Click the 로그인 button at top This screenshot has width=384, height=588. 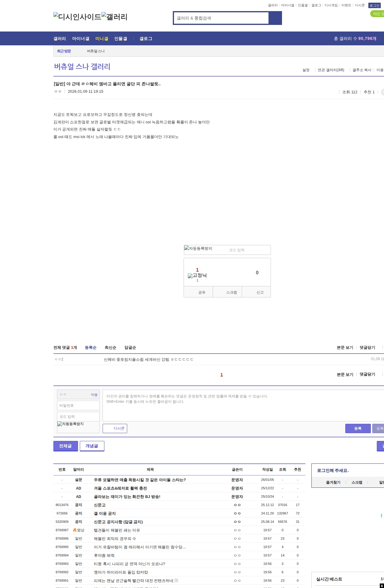pos(374,5)
